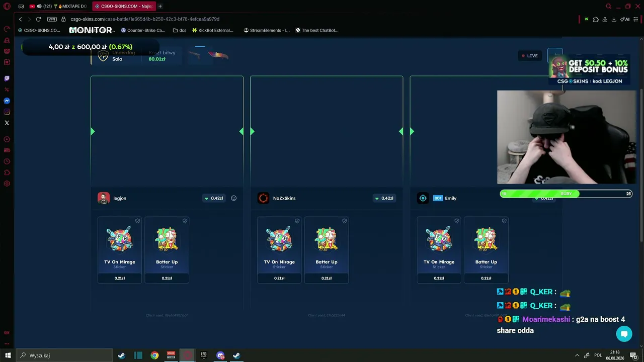Open the StreamElements bookmark
This screenshot has height=362, width=644.
[x=267, y=30]
